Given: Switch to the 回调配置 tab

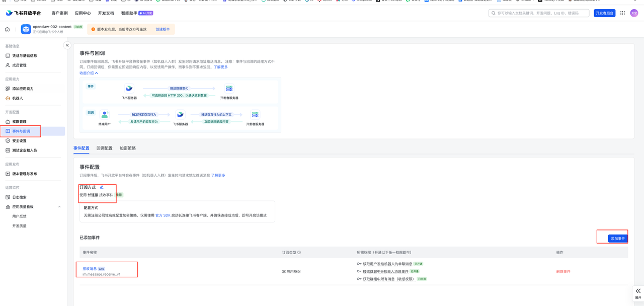Looking at the screenshot, I should tap(105, 148).
